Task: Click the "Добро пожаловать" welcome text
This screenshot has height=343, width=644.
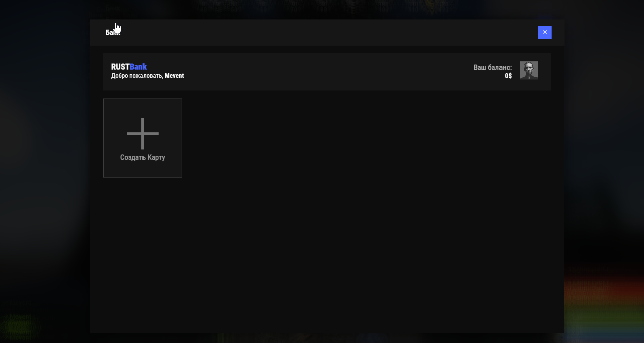Action: pos(136,76)
